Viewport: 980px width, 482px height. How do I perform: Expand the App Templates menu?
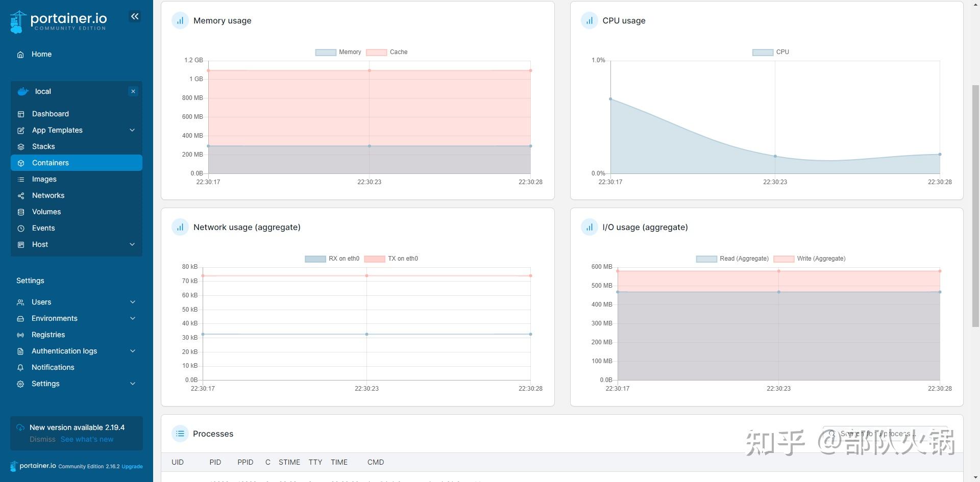132,130
